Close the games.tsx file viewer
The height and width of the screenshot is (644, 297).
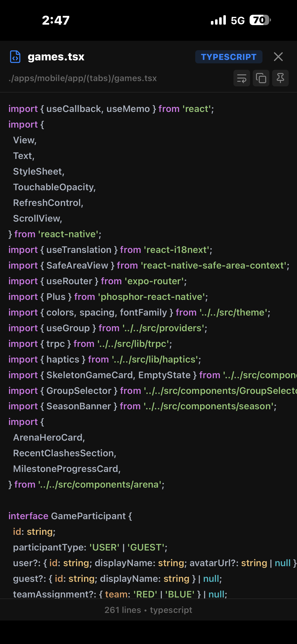[x=278, y=57]
